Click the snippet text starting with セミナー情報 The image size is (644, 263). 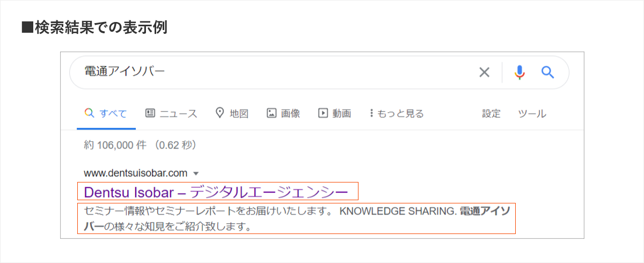pos(209,211)
